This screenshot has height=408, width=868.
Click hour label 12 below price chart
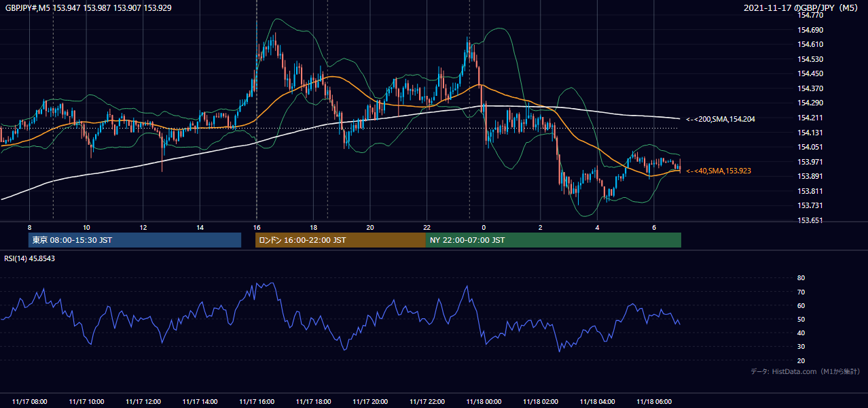[143, 227]
